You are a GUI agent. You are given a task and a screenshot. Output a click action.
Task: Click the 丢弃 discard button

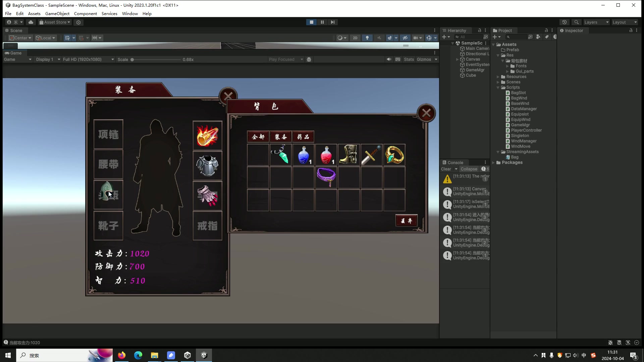click(x=406, y=221)
